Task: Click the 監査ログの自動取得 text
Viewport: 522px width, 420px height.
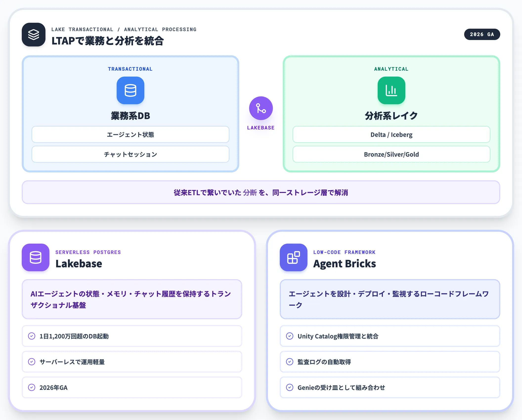Action: coord(324,362)
